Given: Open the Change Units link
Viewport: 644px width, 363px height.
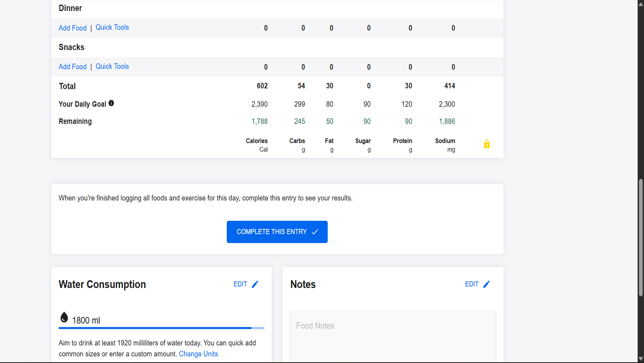Looking at the screenshot, I should (198, 354).
